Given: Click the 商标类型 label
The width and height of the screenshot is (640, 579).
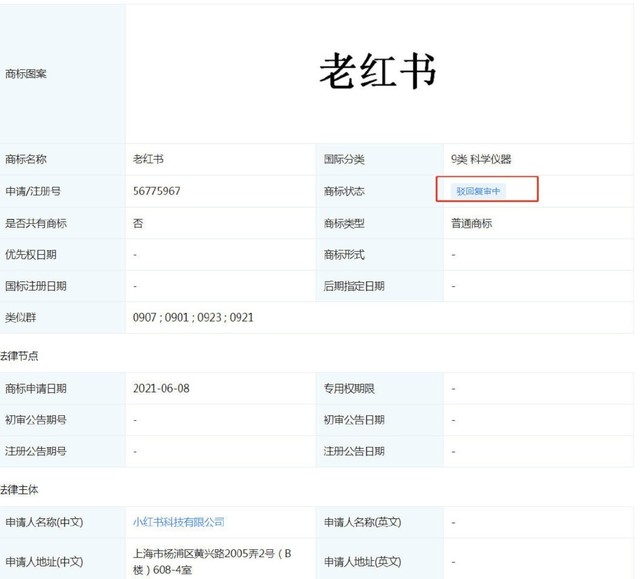Looking at the screenshot, I should point(344,223).
